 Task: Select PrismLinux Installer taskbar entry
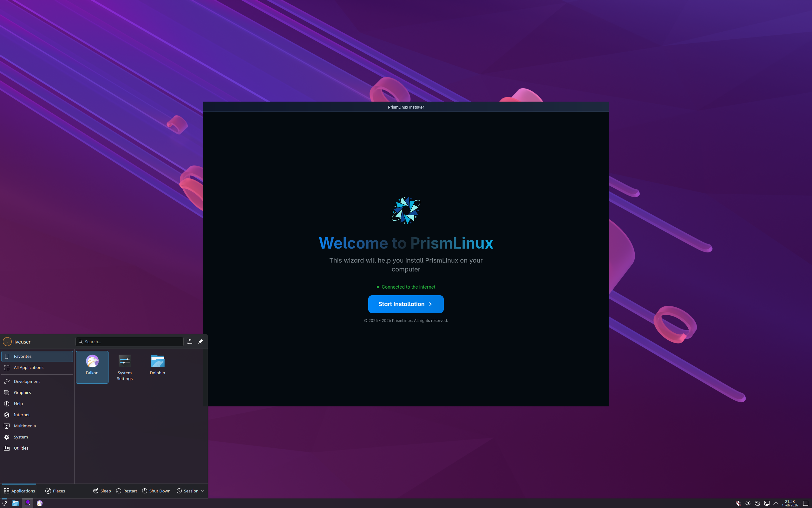click(28, 503)
